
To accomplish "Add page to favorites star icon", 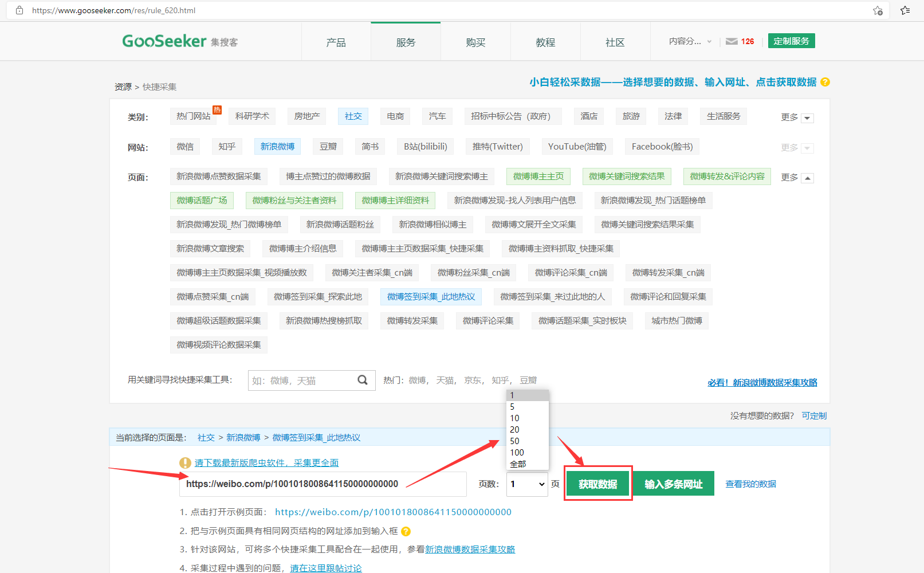I will [878, 10].
